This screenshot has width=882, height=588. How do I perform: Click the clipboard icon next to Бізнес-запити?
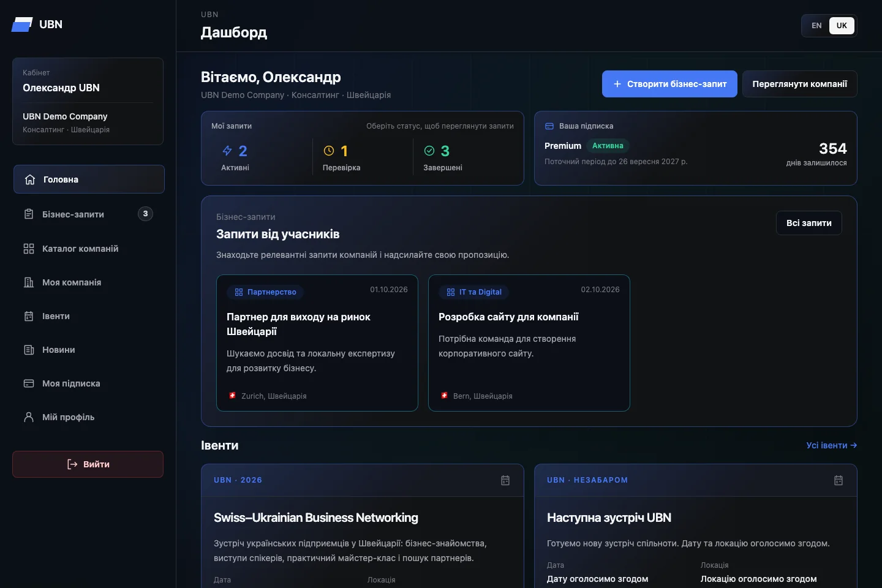tap(29, 214)
